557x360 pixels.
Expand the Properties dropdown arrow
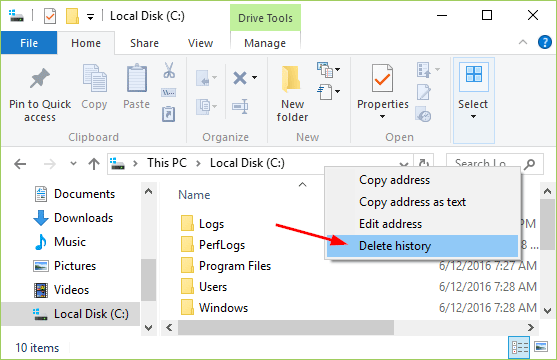click(x=382, y=116)
